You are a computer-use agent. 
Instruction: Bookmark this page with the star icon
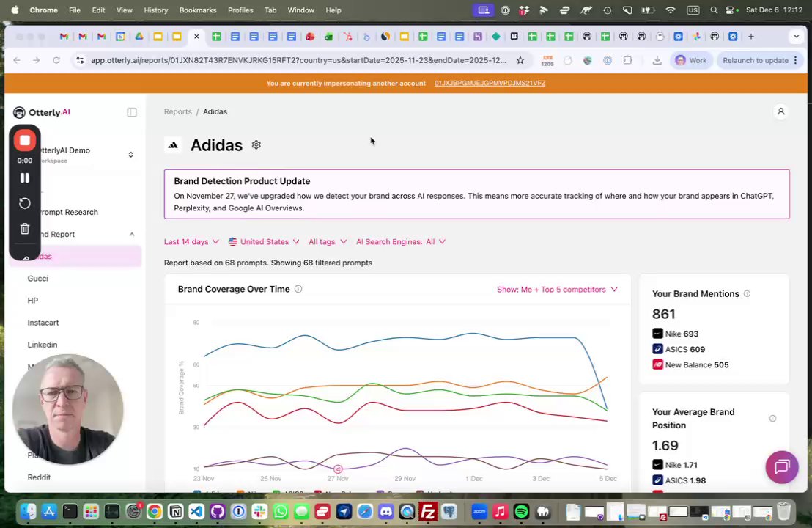520,60
